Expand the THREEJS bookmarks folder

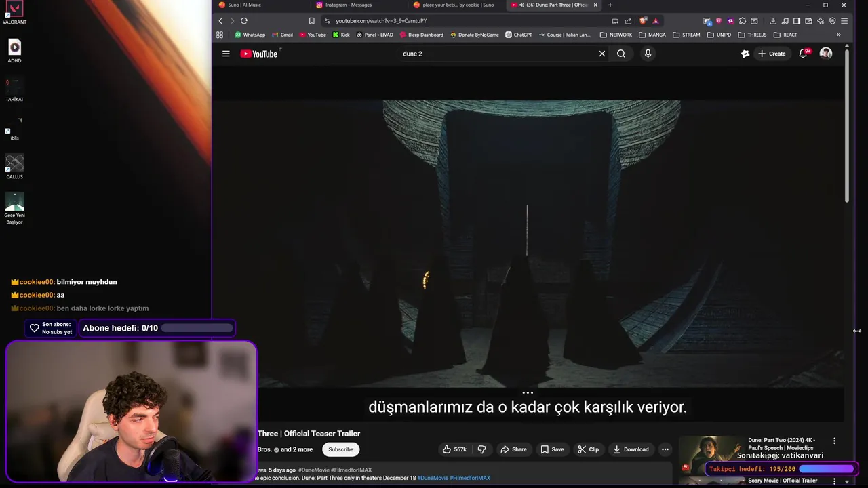[752, 35]
